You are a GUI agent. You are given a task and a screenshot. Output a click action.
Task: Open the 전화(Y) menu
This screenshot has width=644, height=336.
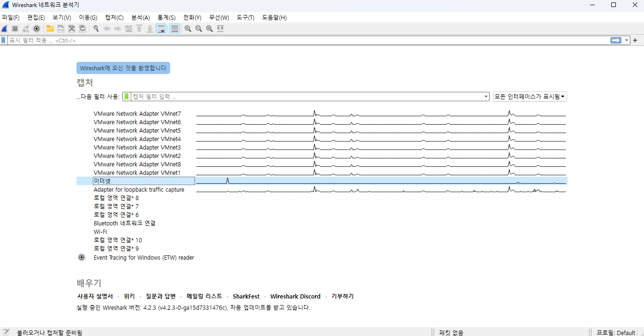(192, 17)
